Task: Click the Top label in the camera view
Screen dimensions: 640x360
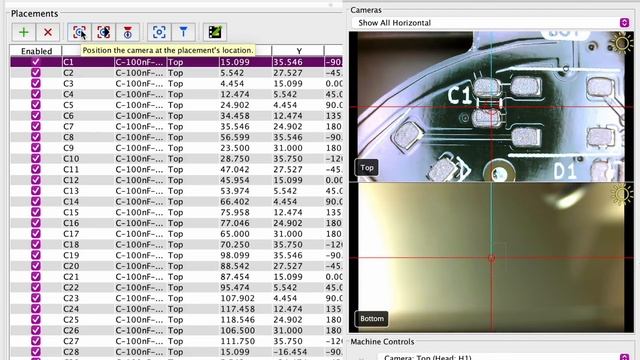Action: 367,167
